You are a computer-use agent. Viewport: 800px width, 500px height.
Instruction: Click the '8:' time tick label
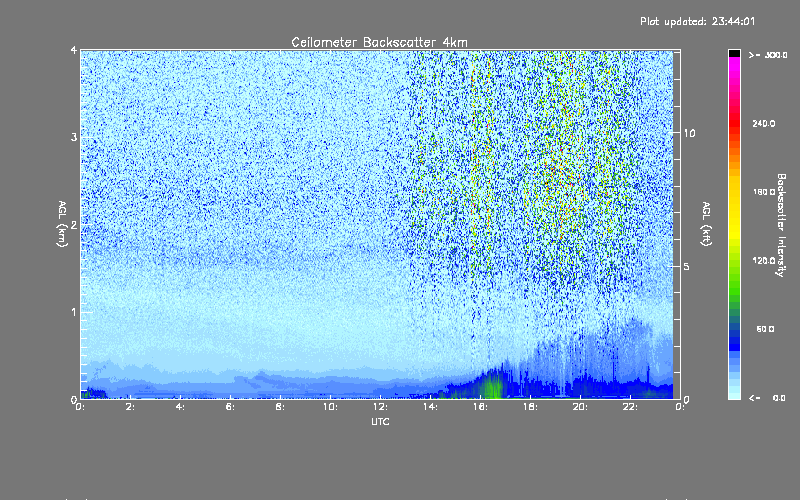[x=280, y=407]
